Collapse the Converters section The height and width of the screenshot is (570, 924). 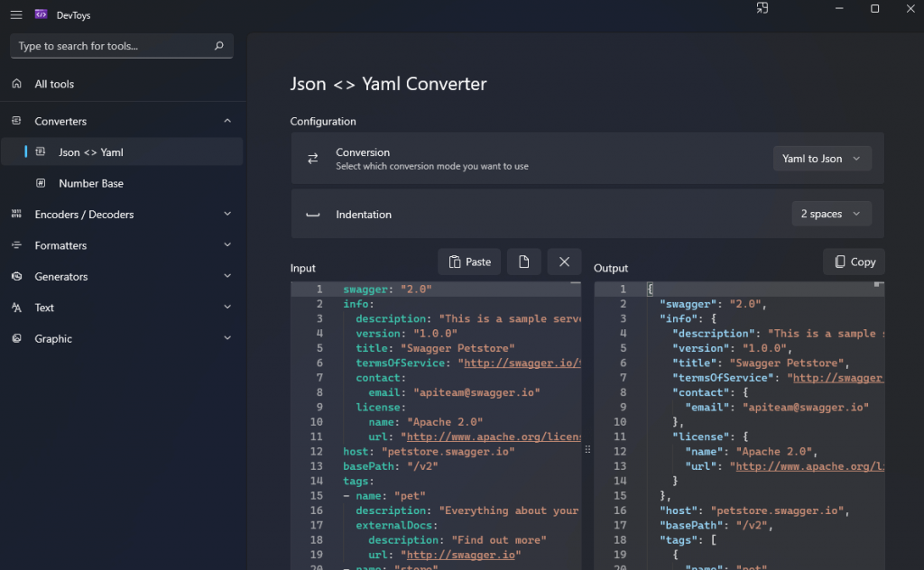[227, 121]
